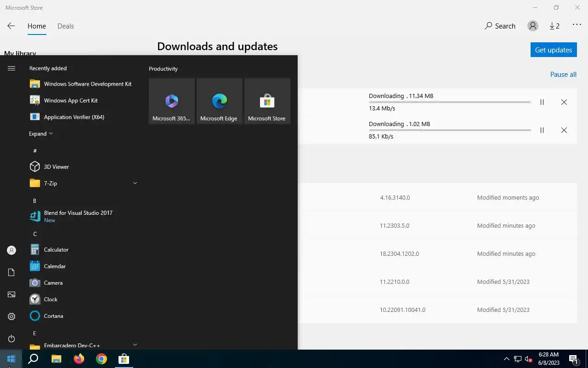
Task: Open the Microsoft 365 tile
Action: [x=172, y=101]
